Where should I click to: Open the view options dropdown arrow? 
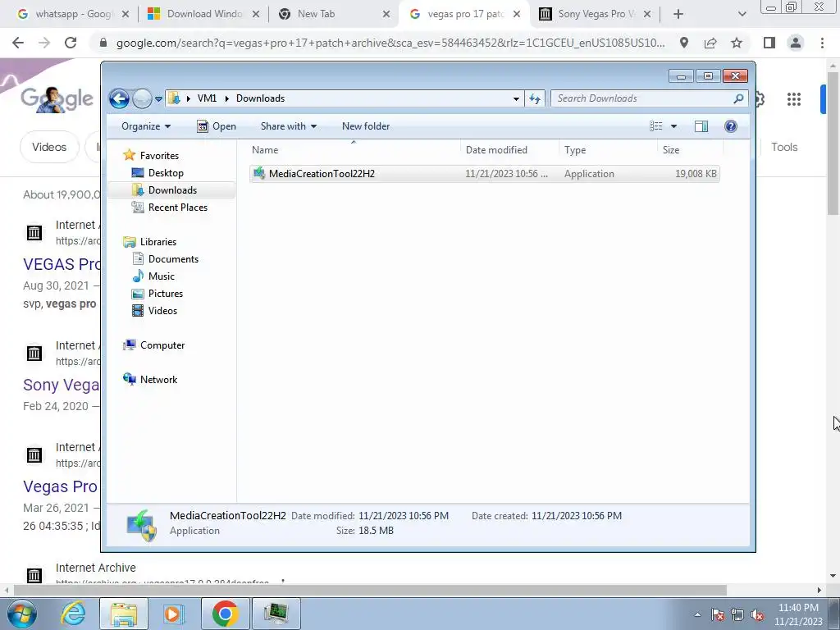click(674, 126)
